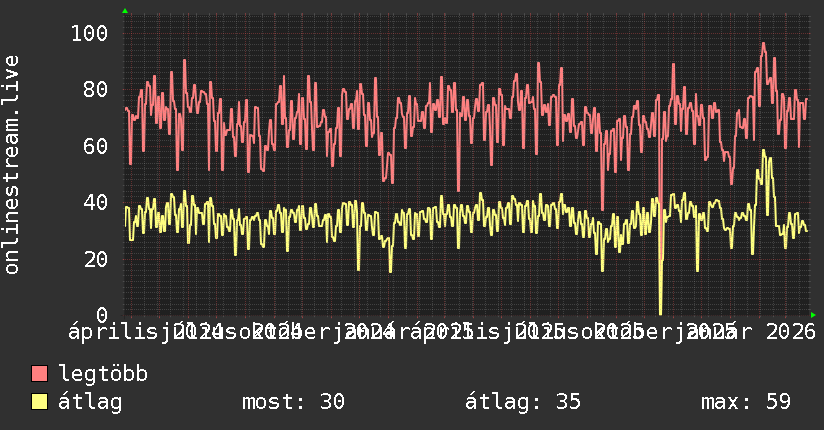Viewport: 824px width, 430px height.
Task: Click the 2026 label on the x-axis
Action: coord(790,332)
